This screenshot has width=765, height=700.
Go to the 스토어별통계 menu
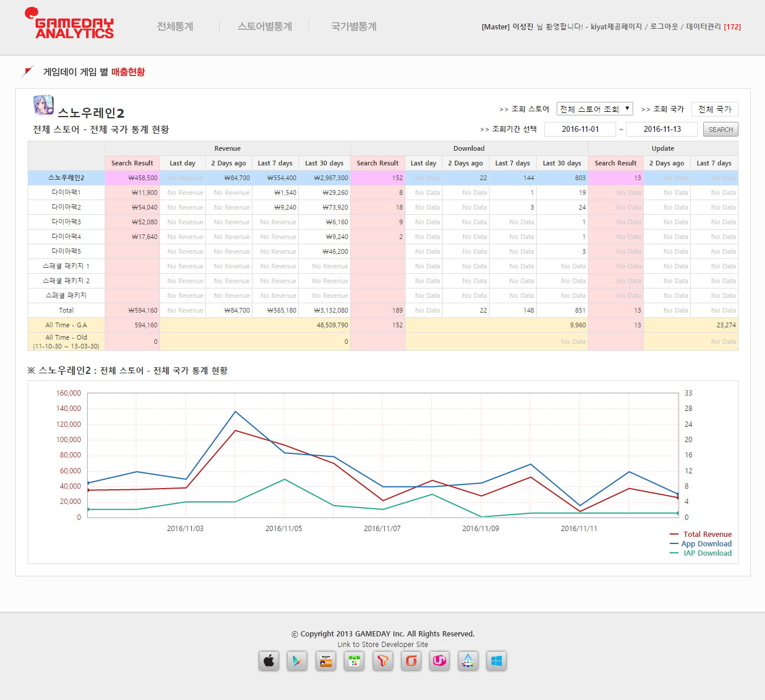pyautogui.click(x=265, y=26)
